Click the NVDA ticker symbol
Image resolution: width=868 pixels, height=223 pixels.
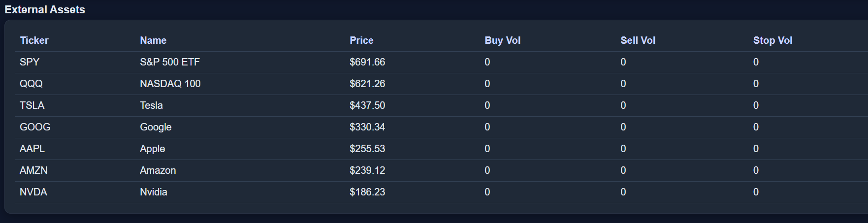click(x=33, y=192)
